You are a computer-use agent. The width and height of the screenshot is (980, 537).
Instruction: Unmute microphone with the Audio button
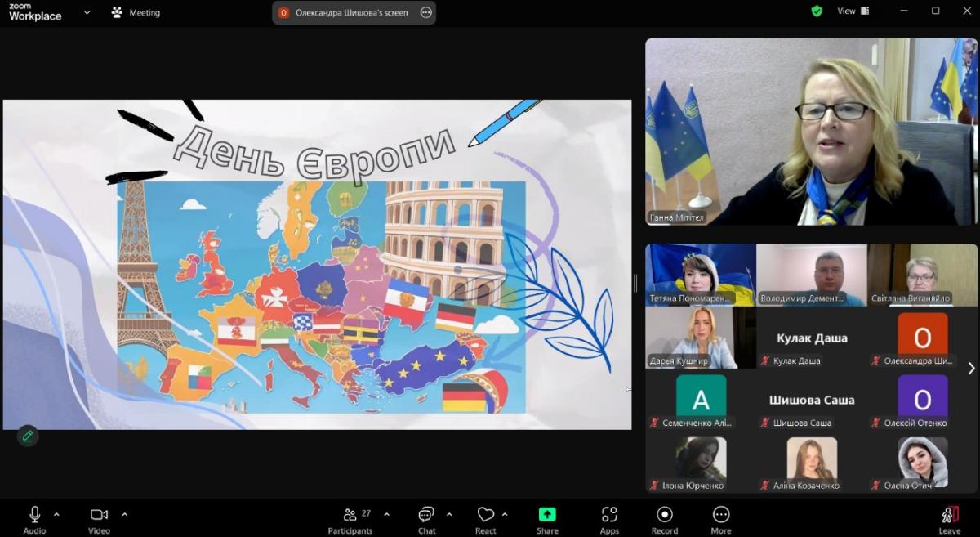pyautogui.click(x=34, y=519)
